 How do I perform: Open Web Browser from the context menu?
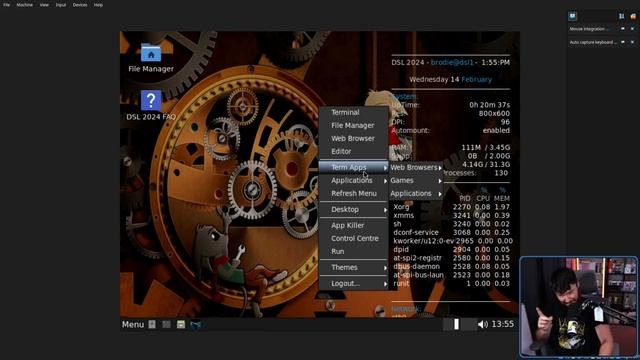click(353, 138)
